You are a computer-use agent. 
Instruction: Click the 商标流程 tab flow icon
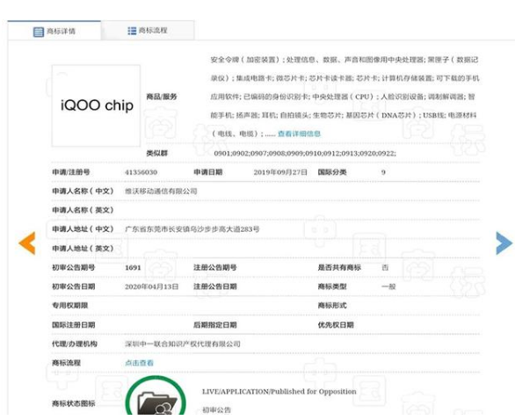coord(132,31)
